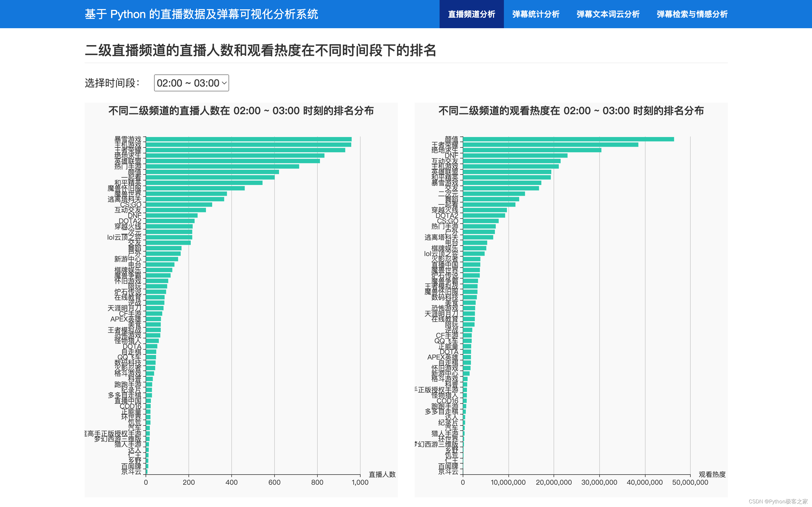Select the 暴雪游戏 bar in the 直播人数 chart
Screen dimensions: 812x507
249,139
